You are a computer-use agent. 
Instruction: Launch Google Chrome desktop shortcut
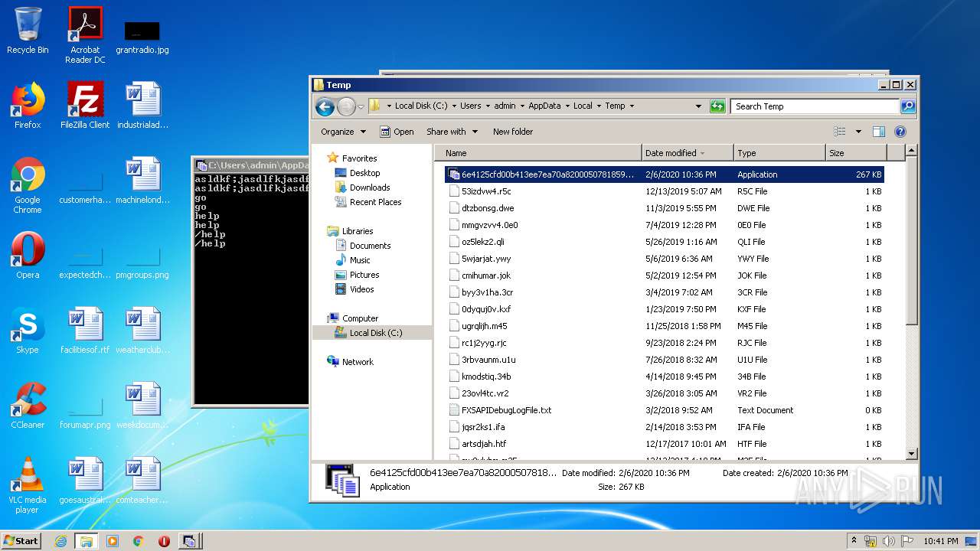click(x=28, y=185)
